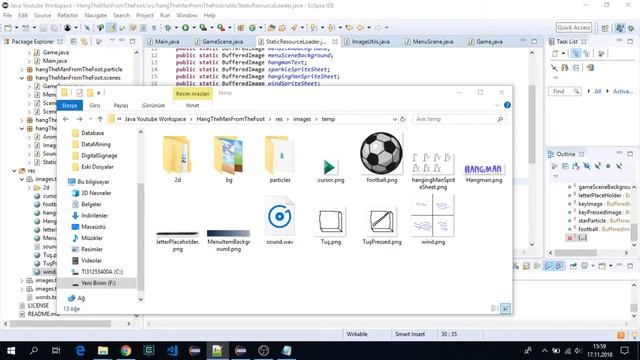The height and width of the screenshot is (360, 640).
Task: Open the bg folder
Action: pos(229,159)
